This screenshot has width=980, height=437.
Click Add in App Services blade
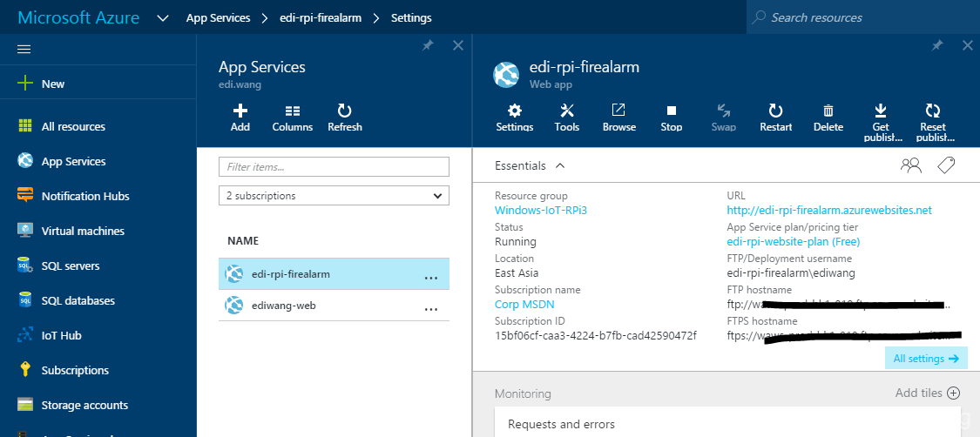click(x=240, y=118)
